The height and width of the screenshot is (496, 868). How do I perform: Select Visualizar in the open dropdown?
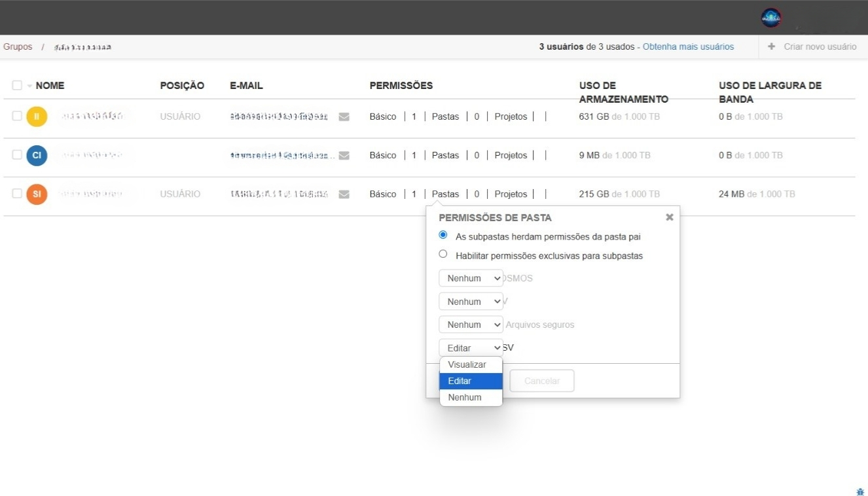[465, 364]
